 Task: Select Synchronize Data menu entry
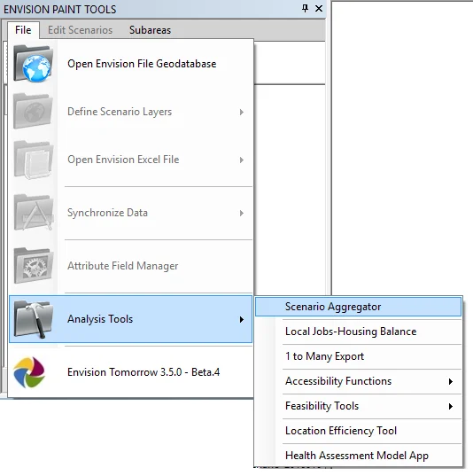coord(130,213)
